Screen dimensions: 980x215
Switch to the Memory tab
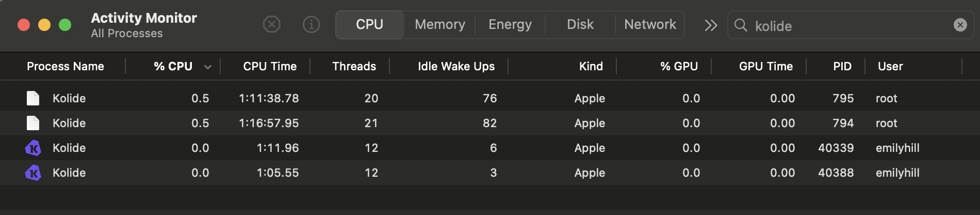click(x=439, y=25)
